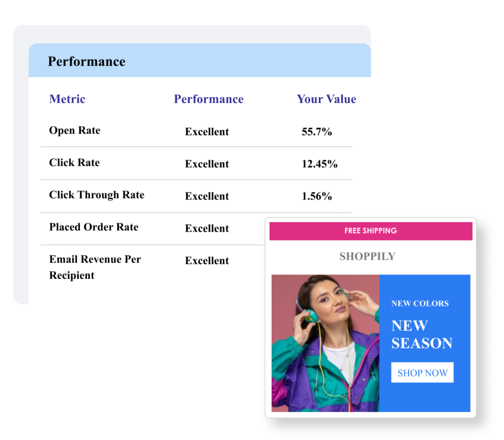Select the Open Rate row label

[75, 131]
